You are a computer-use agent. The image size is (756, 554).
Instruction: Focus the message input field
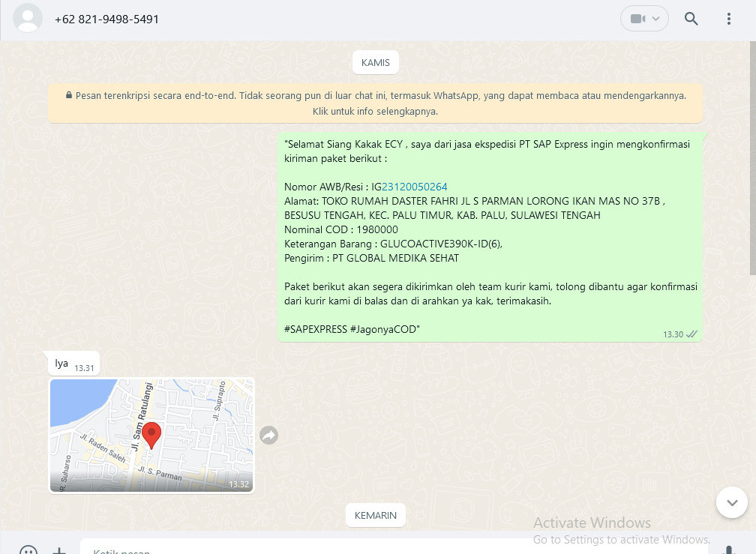[x=394, y=548]
